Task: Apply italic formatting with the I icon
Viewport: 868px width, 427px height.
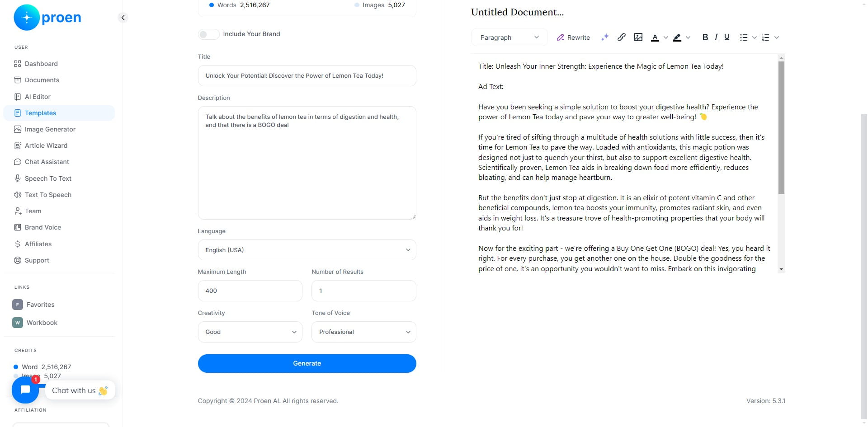Action: coord(716,37)
